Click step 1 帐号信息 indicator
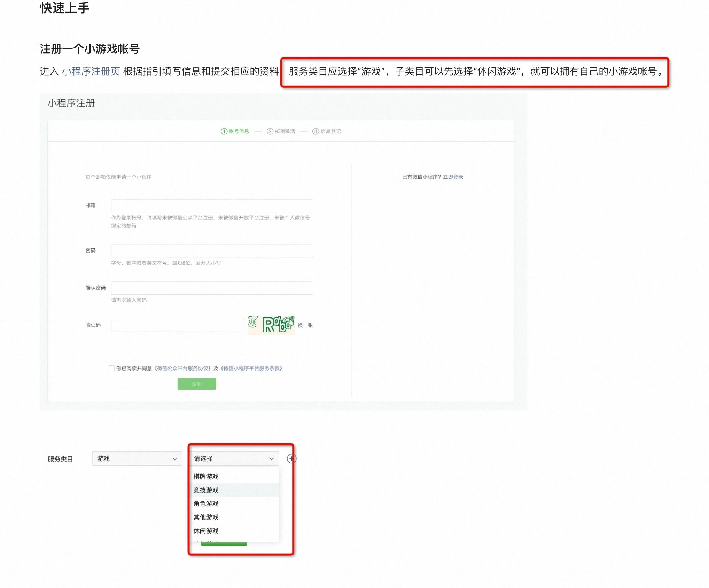This screenshot has height=588, width=709. coord(235,131)
